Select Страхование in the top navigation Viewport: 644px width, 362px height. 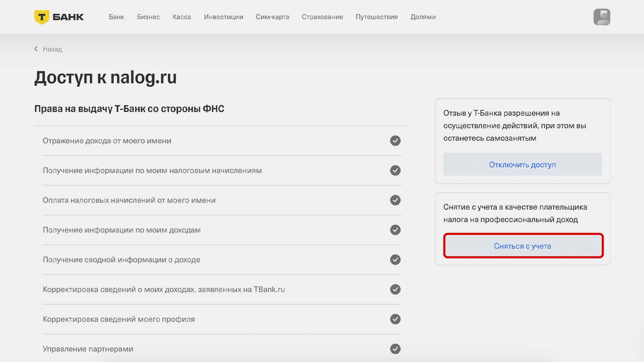322,17
